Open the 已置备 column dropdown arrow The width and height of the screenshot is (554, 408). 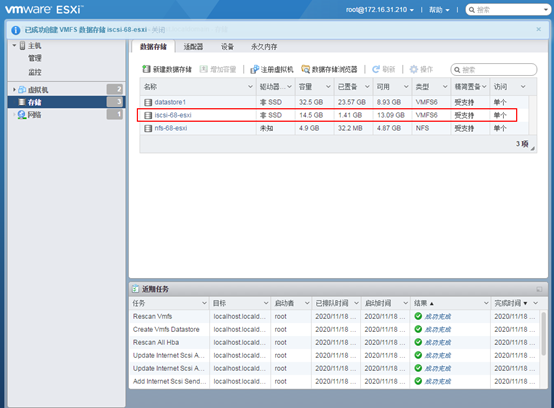click(x=367, y=87)
